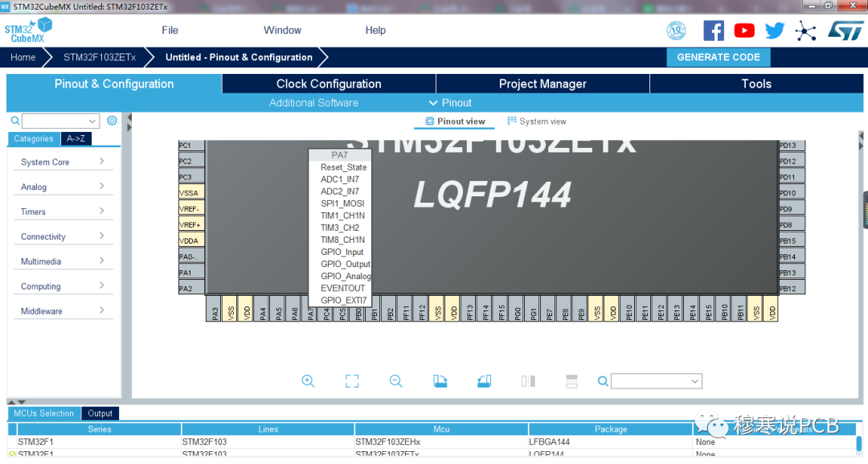Expand Timers category
This screenshot has height=464, width=868.
pos(63,211)
